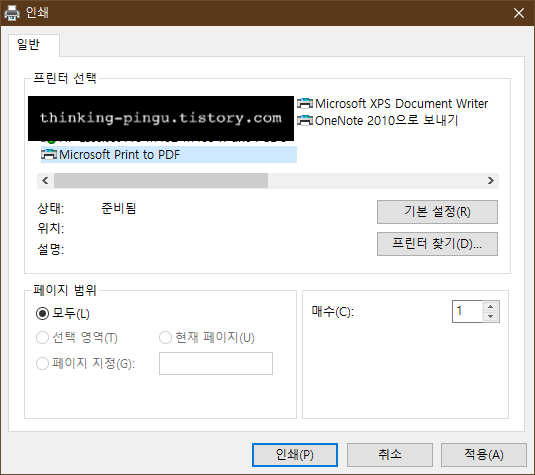Image resolution: width=535 pixels, height=475 pixels.
Task: Close the 인쇄 dialog window
Action: [519, 13]
